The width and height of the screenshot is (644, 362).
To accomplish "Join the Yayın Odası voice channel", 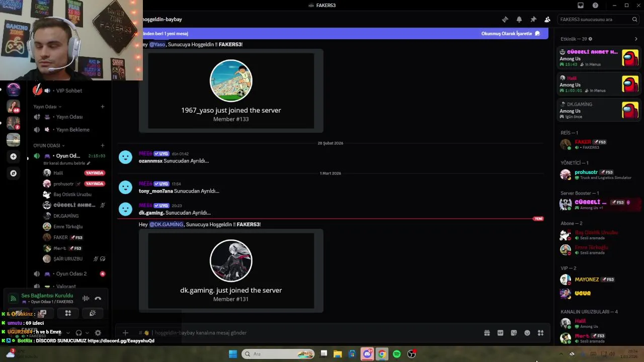I will pyautogui.click(x=69, y=117).
